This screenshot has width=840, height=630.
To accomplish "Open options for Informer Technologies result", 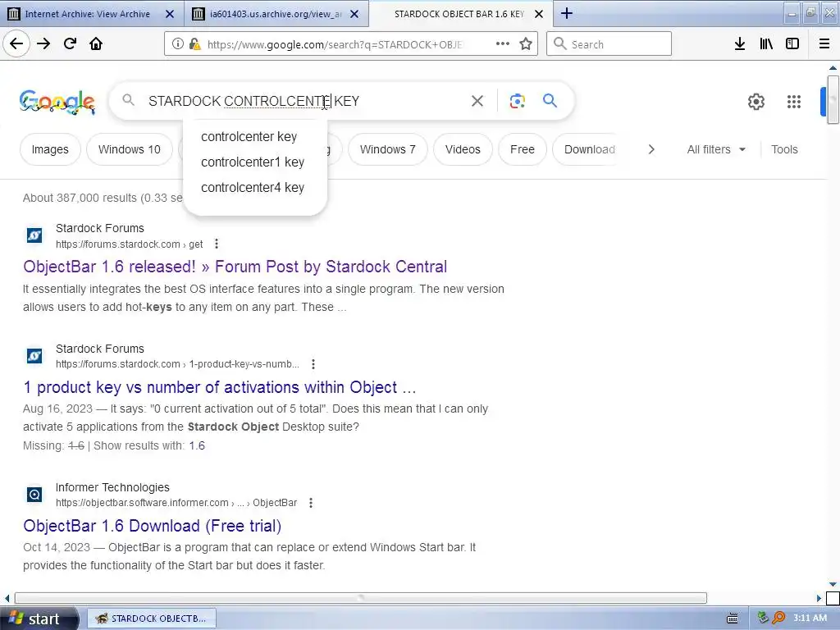I will [x=311, y=503].
